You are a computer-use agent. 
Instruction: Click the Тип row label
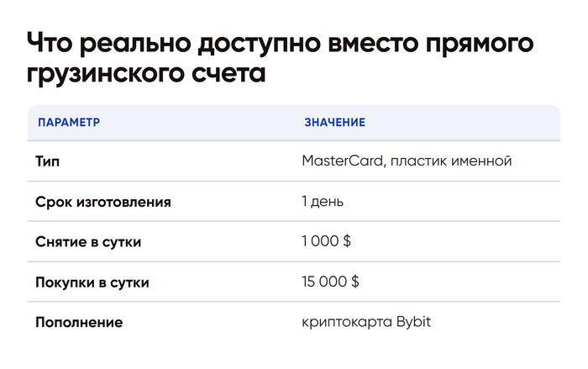pos(47,161)
